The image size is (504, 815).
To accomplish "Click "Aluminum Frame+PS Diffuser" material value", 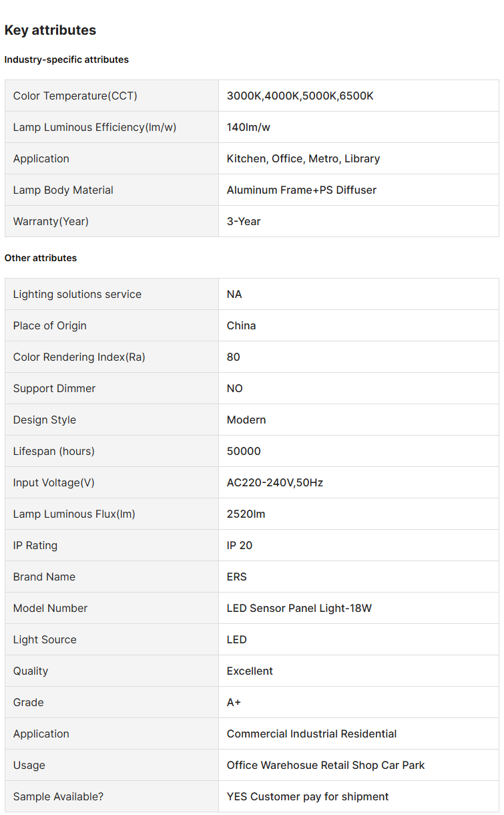I will 301,190.
